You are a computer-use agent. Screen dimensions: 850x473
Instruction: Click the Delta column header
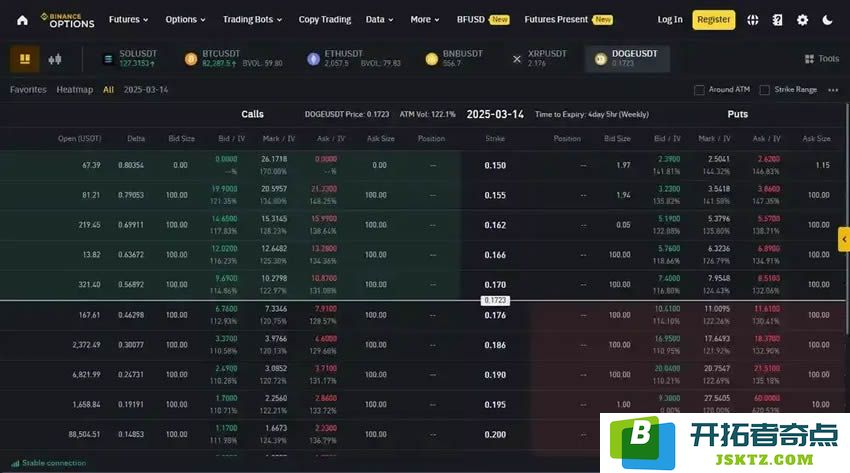(136, 139)
